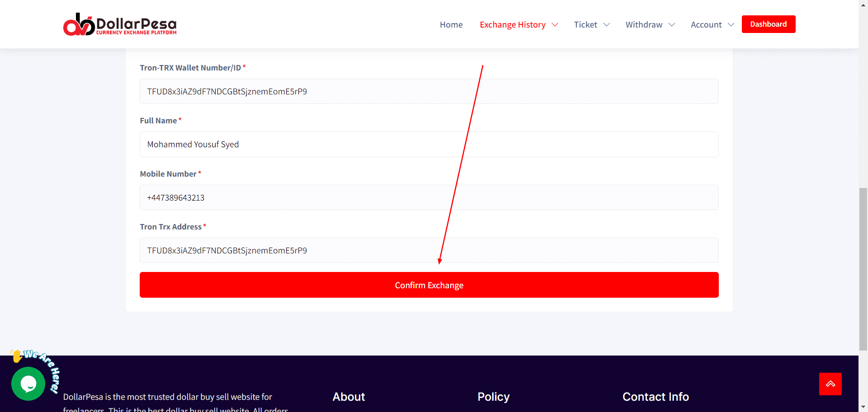Click the DollarPesa footer description text
Screen dimensions: 868x412
(175, 403)
